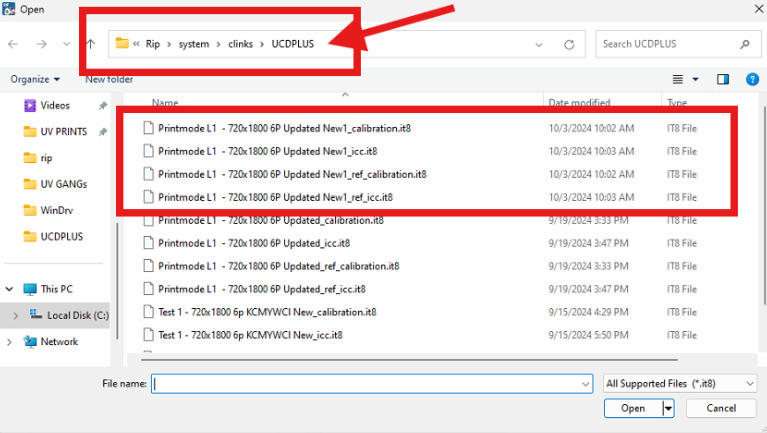Expand the File name history dropdown
This screenshot has height=433, width=767.
pos(585,384)
